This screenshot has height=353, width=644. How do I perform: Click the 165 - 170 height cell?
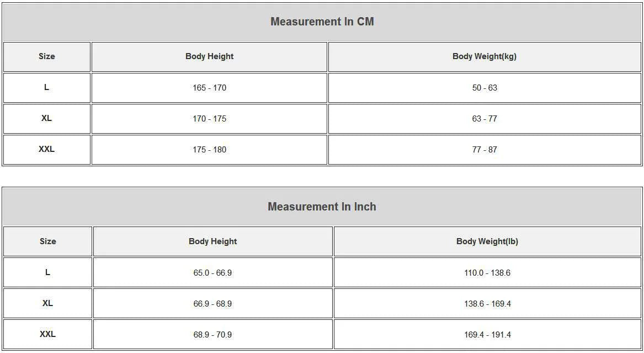[x=210, y=87]
